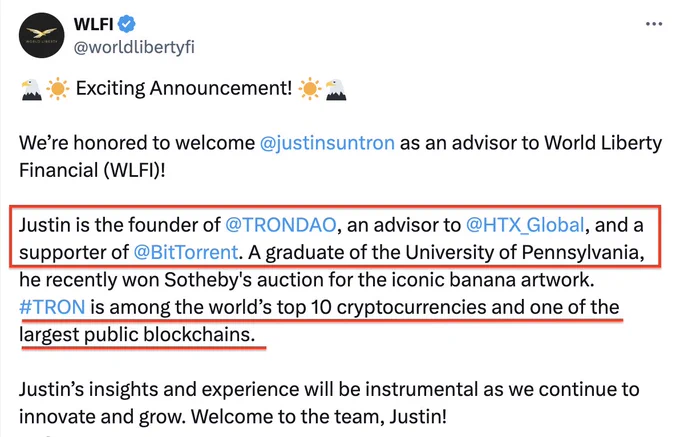The width and height of the screenshot is (680, 437).
Task: Click the text 'Financial (WLFI)!'
Action: [92, 170]
